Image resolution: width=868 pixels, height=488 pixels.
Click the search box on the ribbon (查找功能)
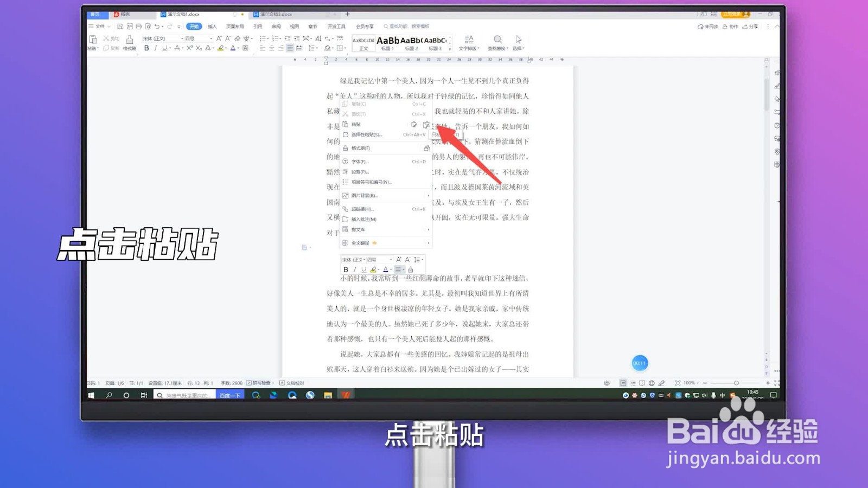[407, 27]
